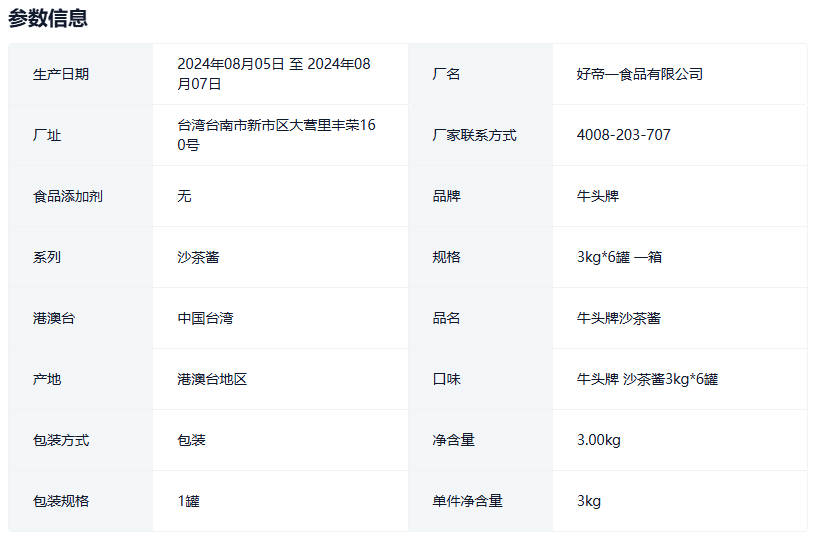This screenshot has width=817, height=545.
Task: Click the 厂名 label
Action: click(446, 74)
